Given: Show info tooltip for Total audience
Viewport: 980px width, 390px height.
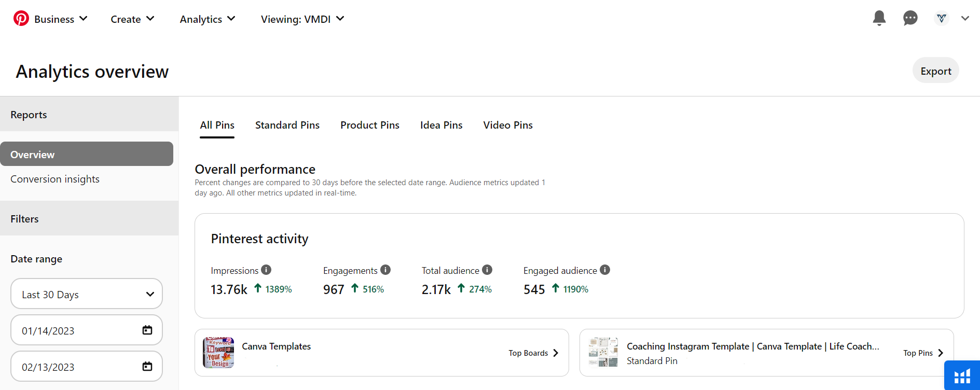Looking at the screenshot, I should pyautogui.click(x=487, y=270).
